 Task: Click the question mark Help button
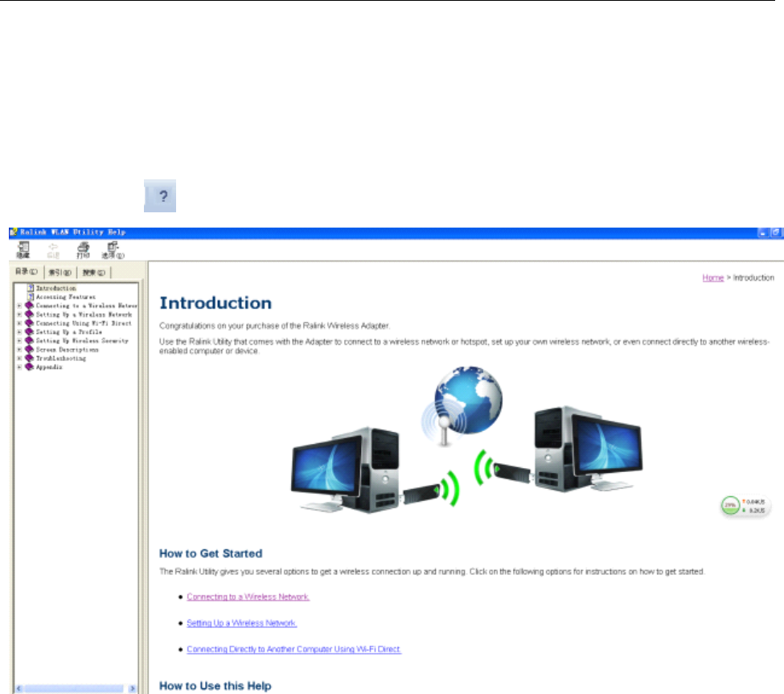coord(160,196)
